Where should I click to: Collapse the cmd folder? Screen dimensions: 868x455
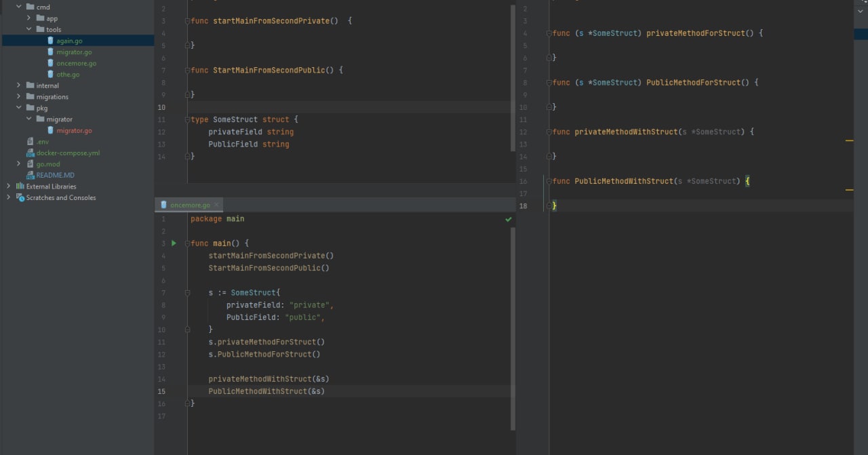[x=19, y=7]
